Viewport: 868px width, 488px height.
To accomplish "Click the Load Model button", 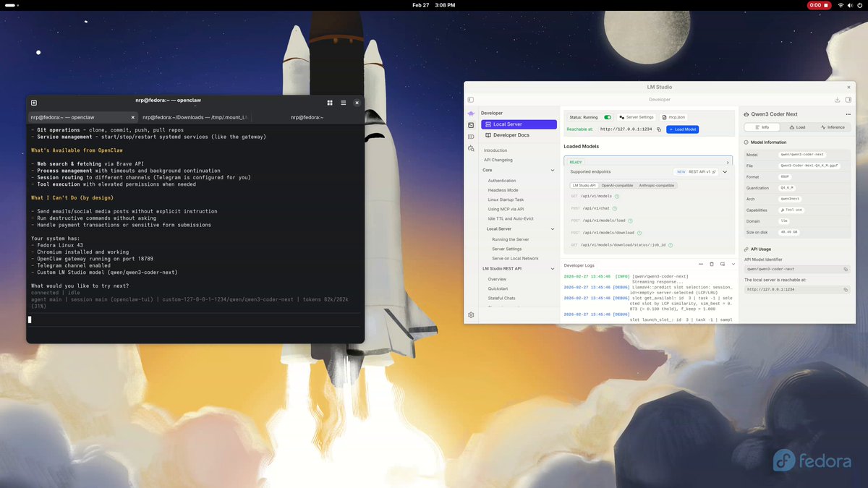I will (682, 129).
